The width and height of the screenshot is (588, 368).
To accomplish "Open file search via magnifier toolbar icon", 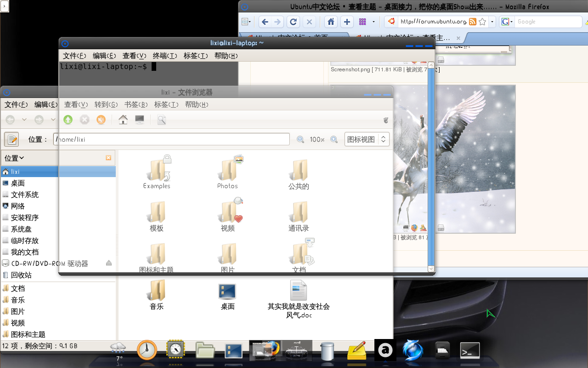I will click(x=162, y=120).
